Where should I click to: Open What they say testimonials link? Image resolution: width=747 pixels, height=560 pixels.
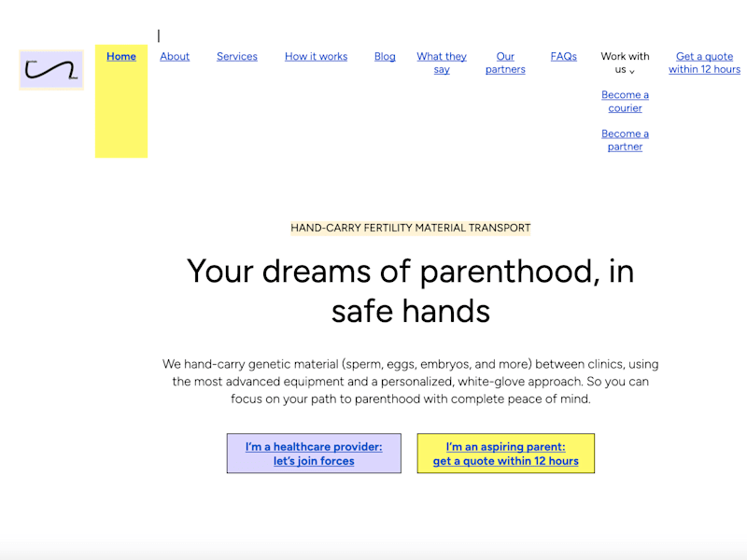point(442,63)
